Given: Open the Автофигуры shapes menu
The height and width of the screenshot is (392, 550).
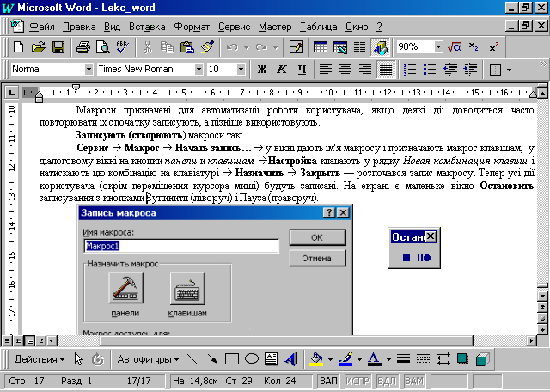Looking at the screenshot, I should pos(148,359).
